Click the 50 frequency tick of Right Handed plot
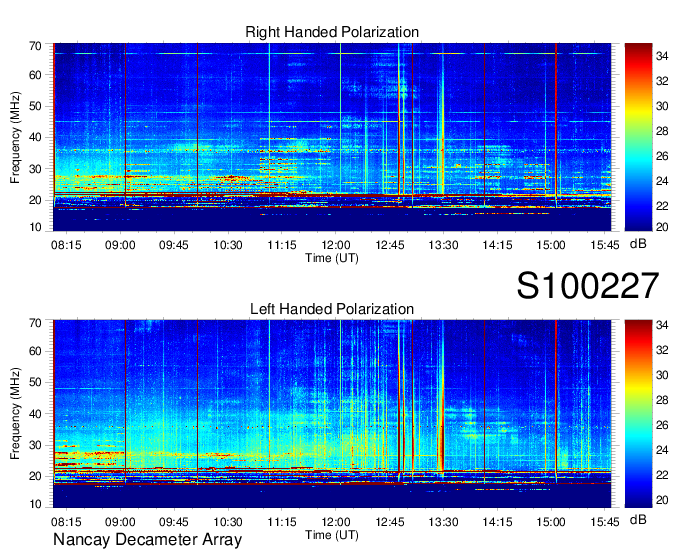The height and width of the screenshot is (552, 680). [35, 106]
